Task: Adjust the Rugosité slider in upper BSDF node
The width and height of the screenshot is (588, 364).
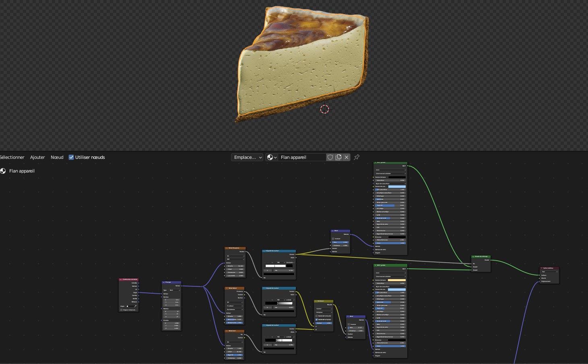Action: 390,206
